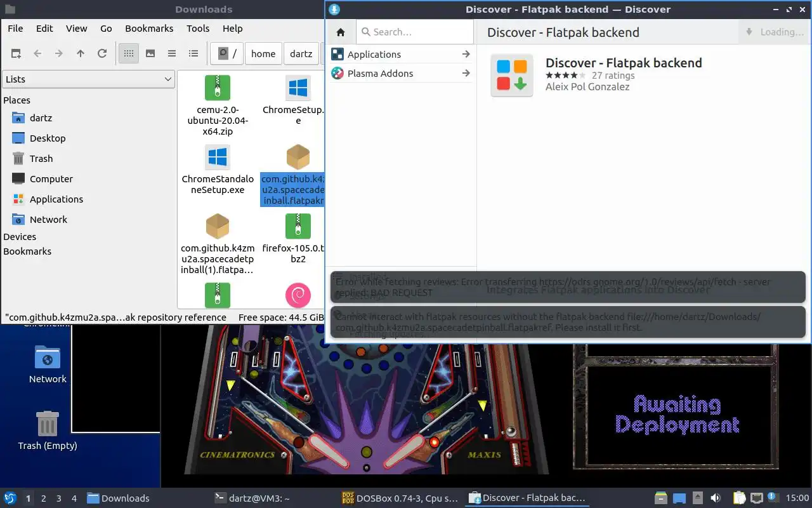This screenshot has width=812, height=508.
Task: Click the clipboard tray icon
Action: tap(740, 498)
